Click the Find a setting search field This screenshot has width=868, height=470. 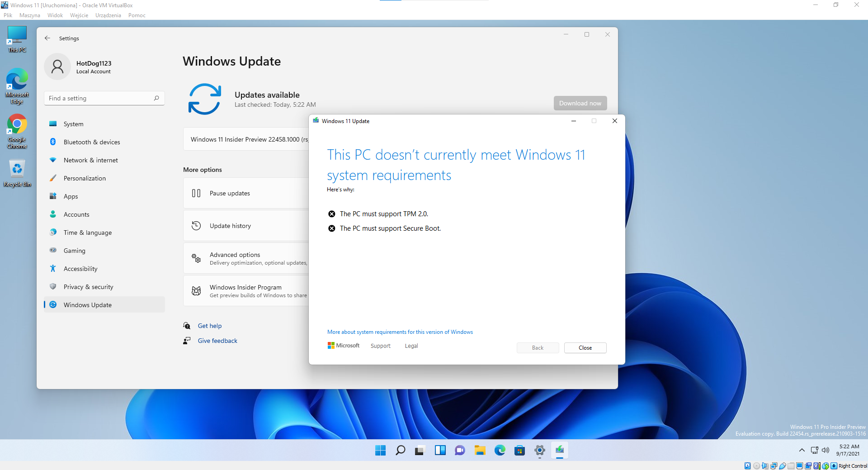[104, 98]
